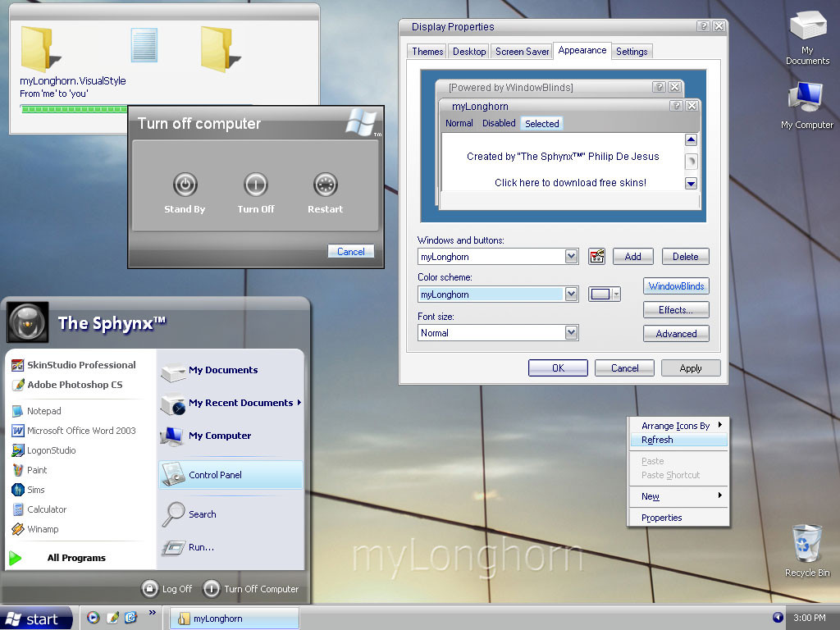This screenshot has height=630, width=840.
Task: Switch to the Settings tab
Action: click(632, 52)
